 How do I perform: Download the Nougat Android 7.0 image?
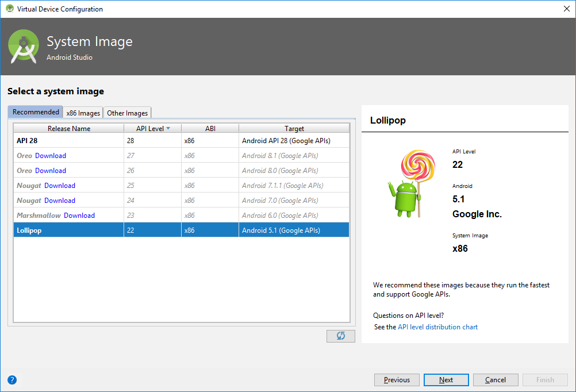(60, 200)
